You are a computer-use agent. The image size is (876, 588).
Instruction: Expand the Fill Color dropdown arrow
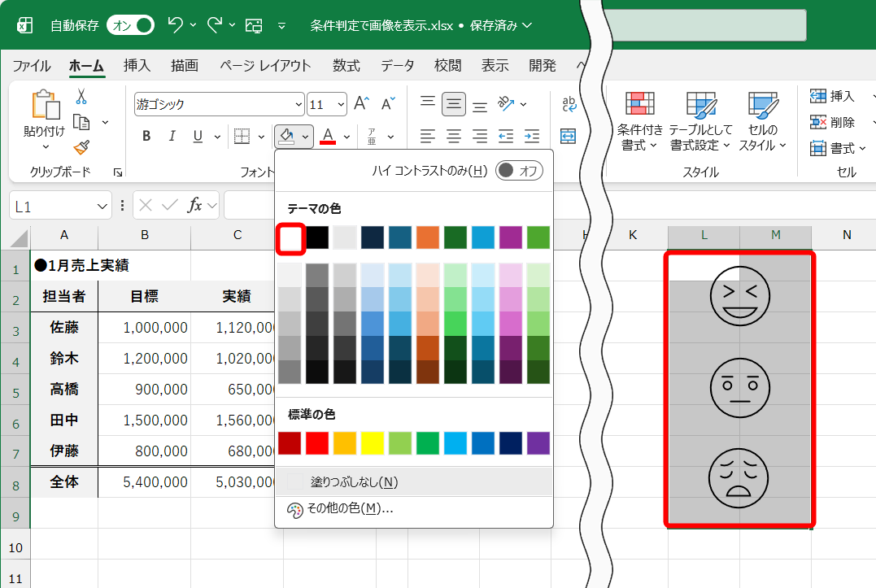coord(305,137)
